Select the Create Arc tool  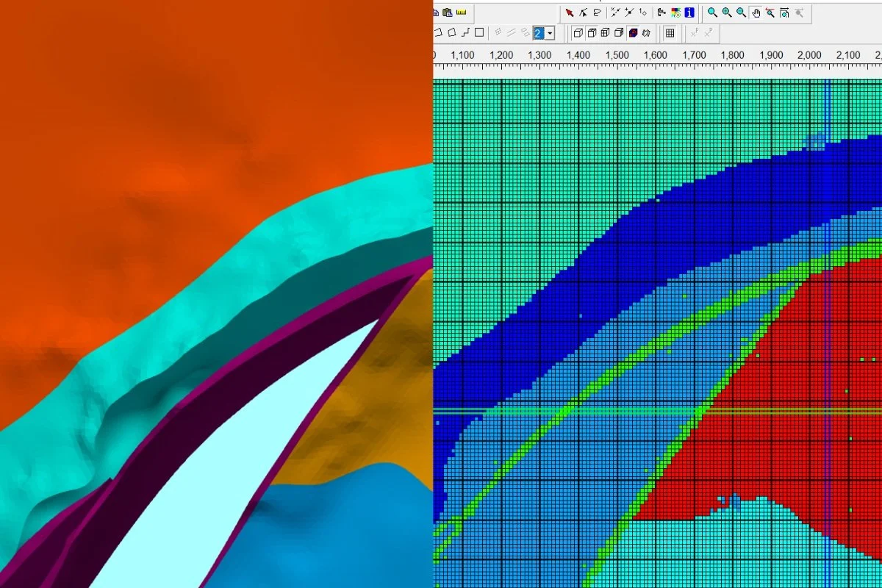[438, 32]
